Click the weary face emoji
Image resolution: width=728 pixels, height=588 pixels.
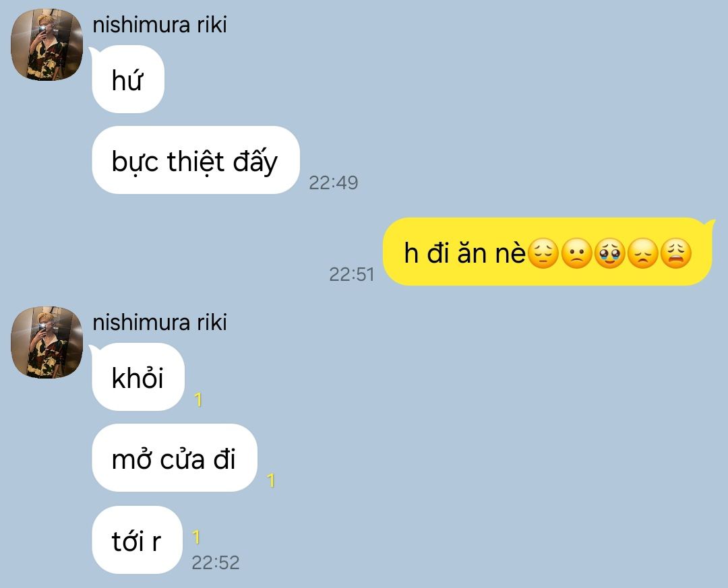(x=676, y=253)
